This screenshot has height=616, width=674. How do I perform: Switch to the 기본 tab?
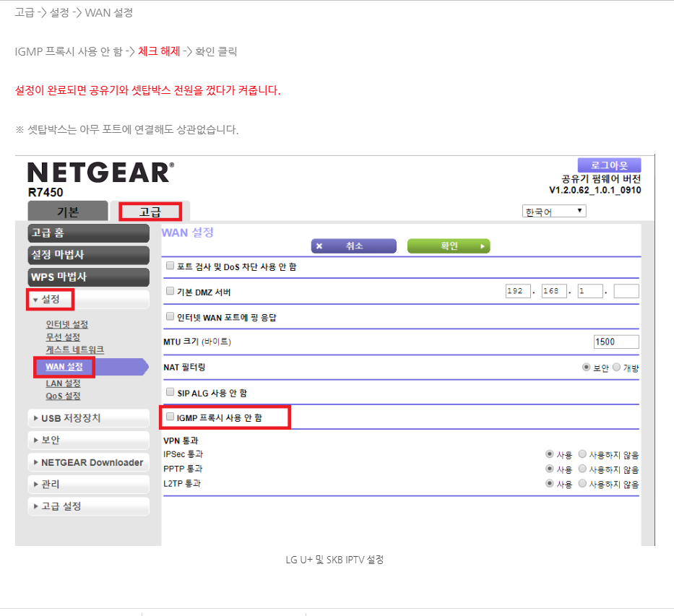(x=68, y=212)
